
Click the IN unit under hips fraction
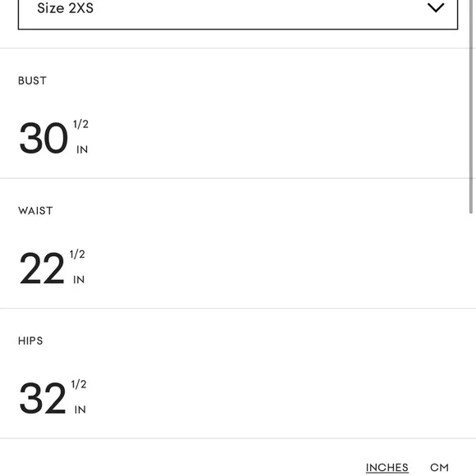[80, 410]
